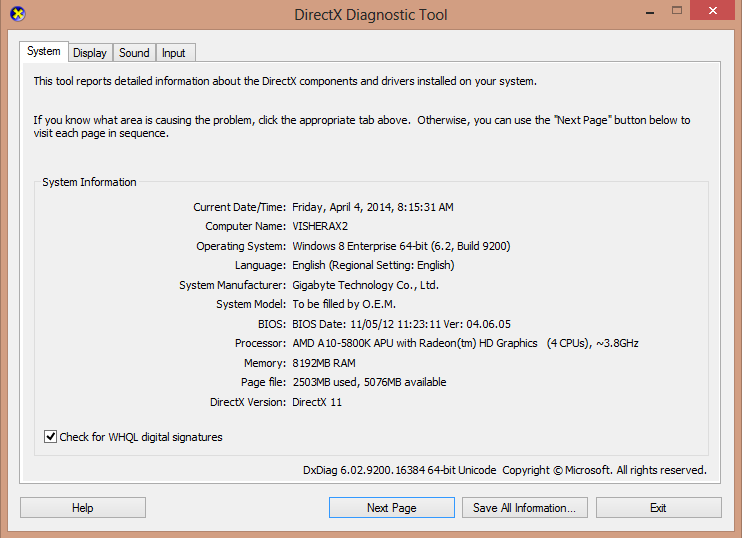This screenshot has height=538, width=742.
Task: Click the AMD A10-5800K APU processor value
Action: [465, 343]
